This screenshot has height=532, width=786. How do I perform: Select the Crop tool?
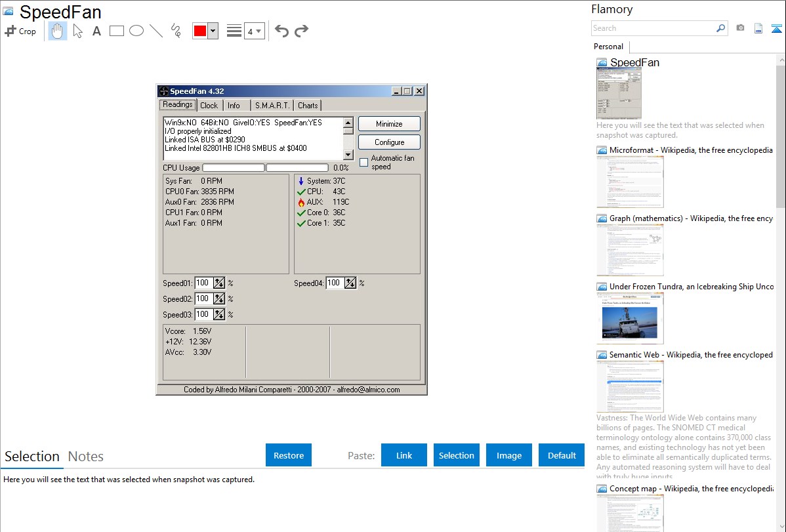pyautogui.click(x=20, y=31)
